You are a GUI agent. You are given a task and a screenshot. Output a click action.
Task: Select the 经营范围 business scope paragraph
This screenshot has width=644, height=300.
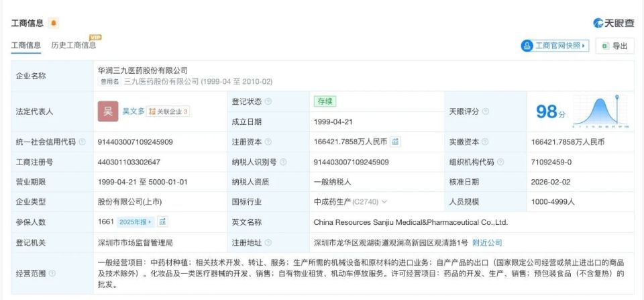pyautogui.click(x=362, y=273)
